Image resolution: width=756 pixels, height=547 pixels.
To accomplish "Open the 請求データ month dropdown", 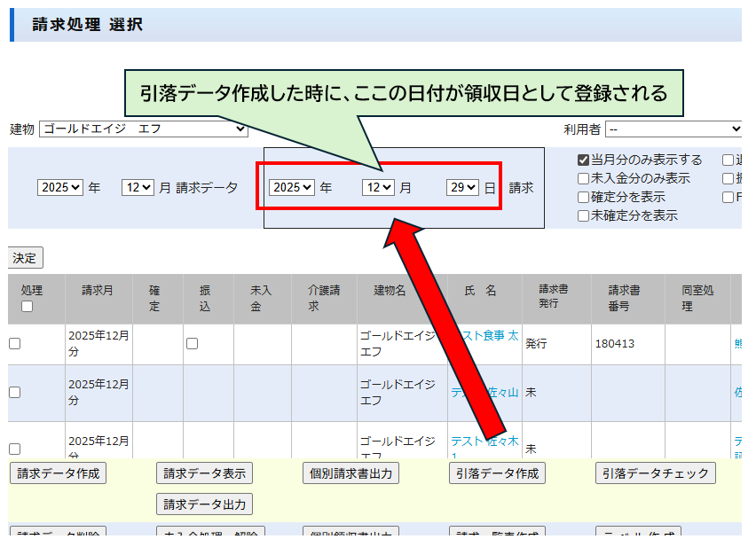I will coord(138,188).
